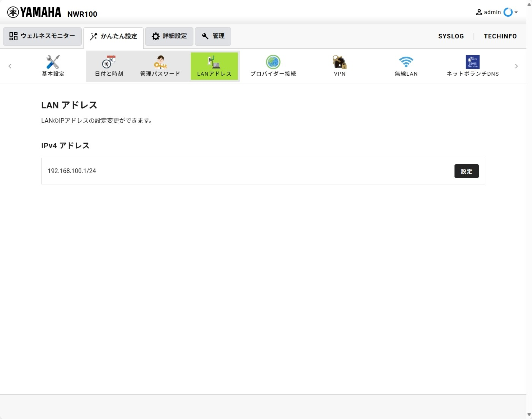Select the LANアドレス icon
The height and width of the screenshot is (419, 532).
click(x=214, y=65)
